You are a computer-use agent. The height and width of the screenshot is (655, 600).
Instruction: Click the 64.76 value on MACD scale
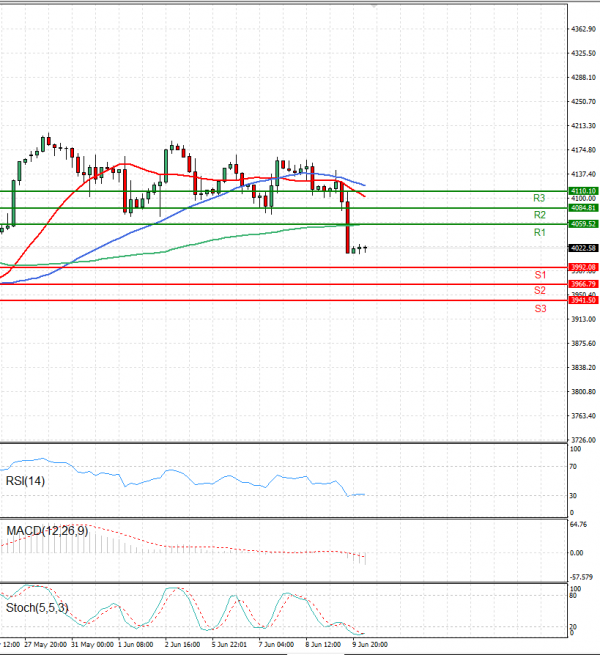click(578, 524)
